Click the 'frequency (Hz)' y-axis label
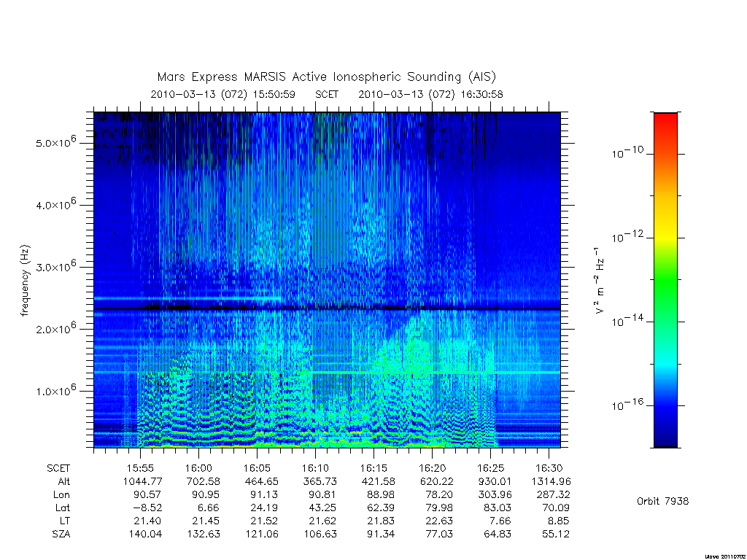The width and height of the screenshot is (747, 560). click(26, 281)
